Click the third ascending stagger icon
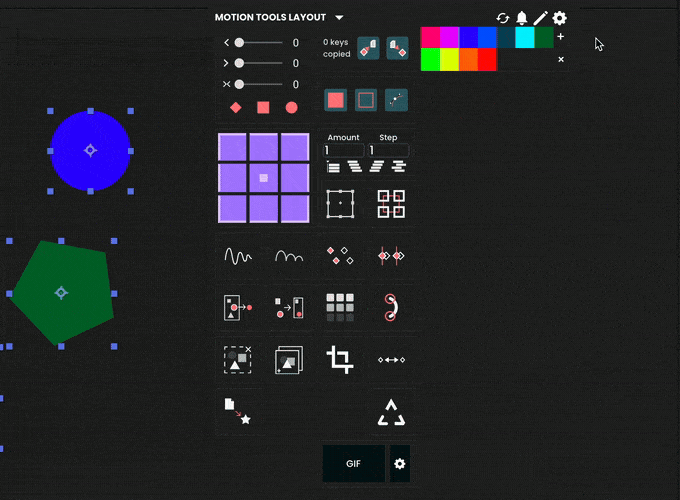 pos(376,167)
